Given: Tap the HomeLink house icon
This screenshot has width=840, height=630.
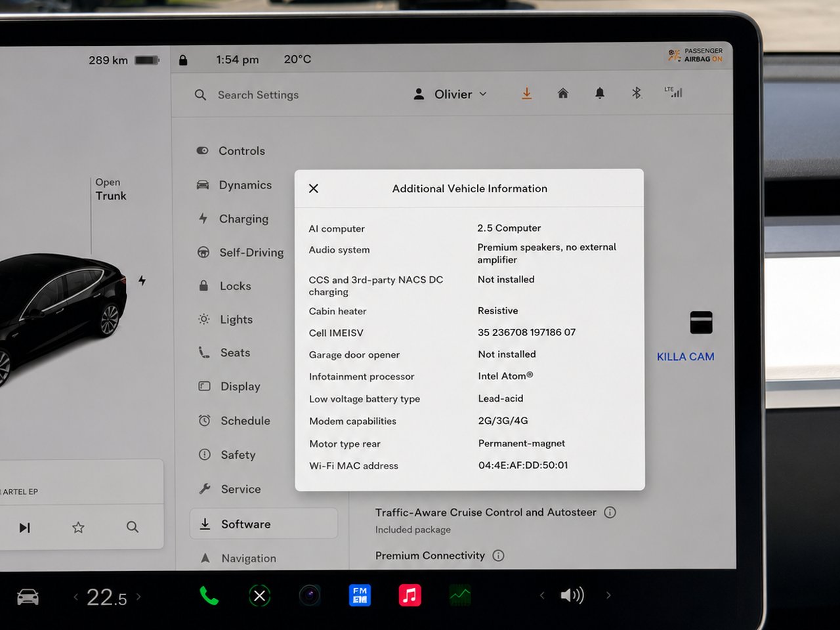Looking at the screenshot, I should [x=563, y=93].
